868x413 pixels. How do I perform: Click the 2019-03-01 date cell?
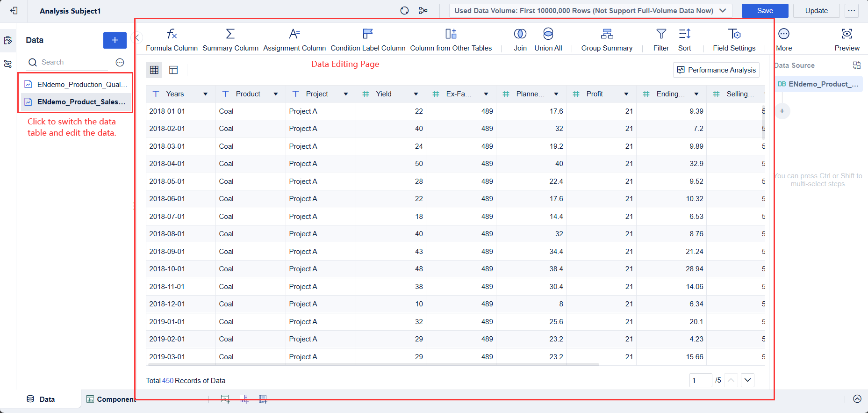coord(181,357)
